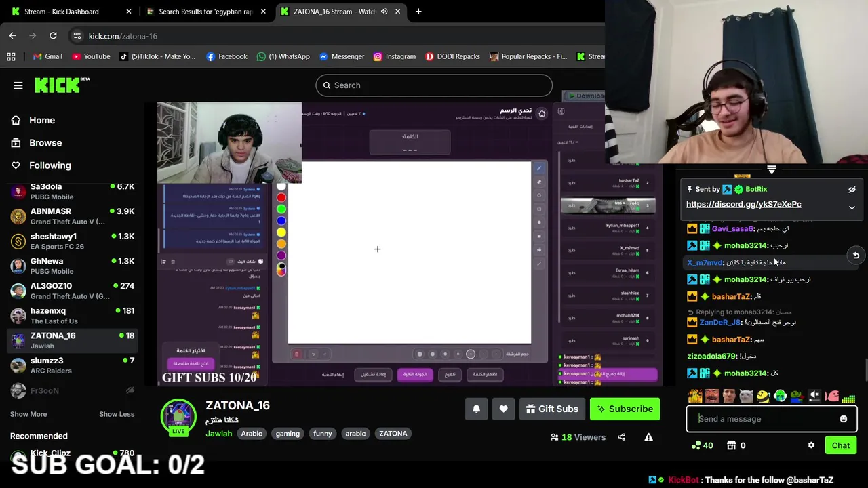The width and height of the screenshot is (868, 488).
Task: Select sheshtawy1 channel in the sidebar
Action: pyautogui.click(x=73, y=241)
